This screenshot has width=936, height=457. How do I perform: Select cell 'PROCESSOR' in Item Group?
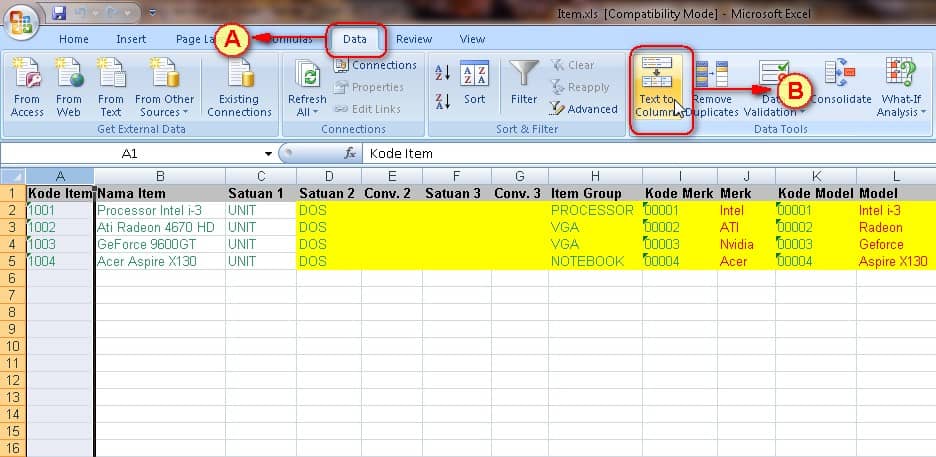point(595,210)
